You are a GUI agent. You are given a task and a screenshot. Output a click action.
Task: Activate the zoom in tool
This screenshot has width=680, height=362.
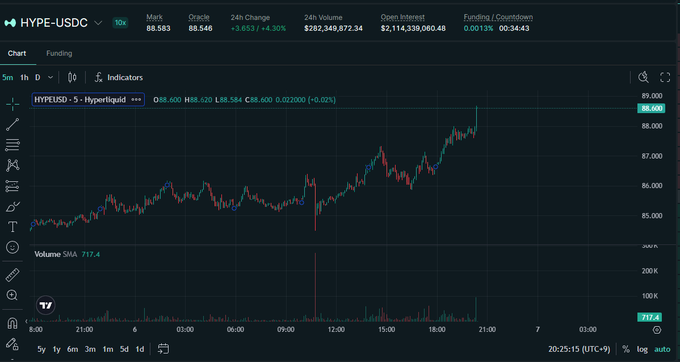click(x=13, y=295)
